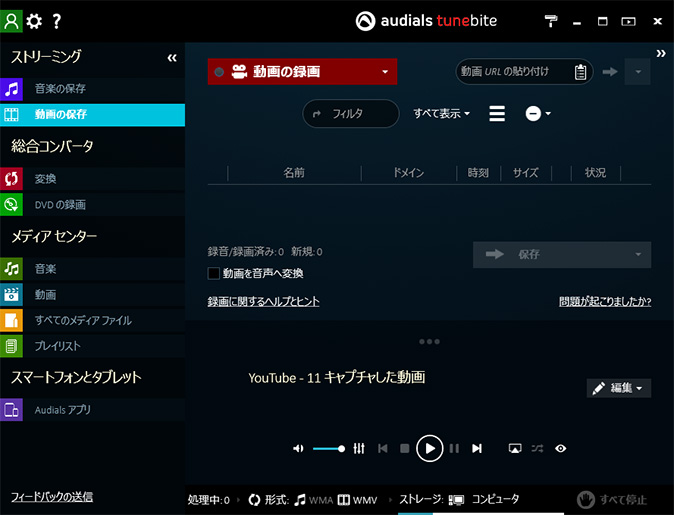Click the 動画の録画 record button
Screen dimensions: 674x515
[302, 72]
